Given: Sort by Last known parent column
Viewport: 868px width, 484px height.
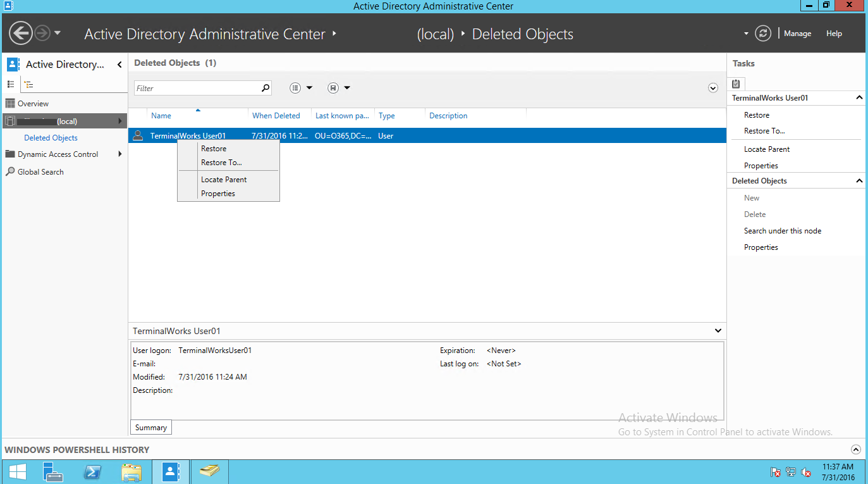Looking at the screenshot, I should pos(343,116).
